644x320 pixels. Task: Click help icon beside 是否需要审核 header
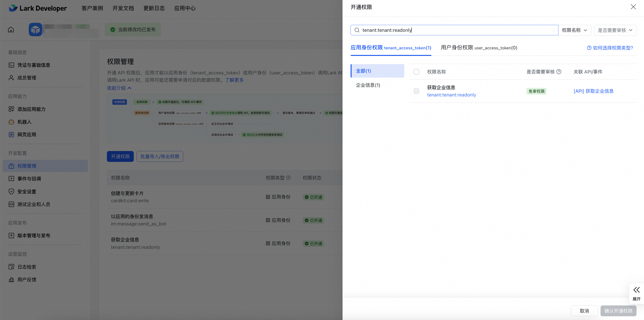point(559,72)
